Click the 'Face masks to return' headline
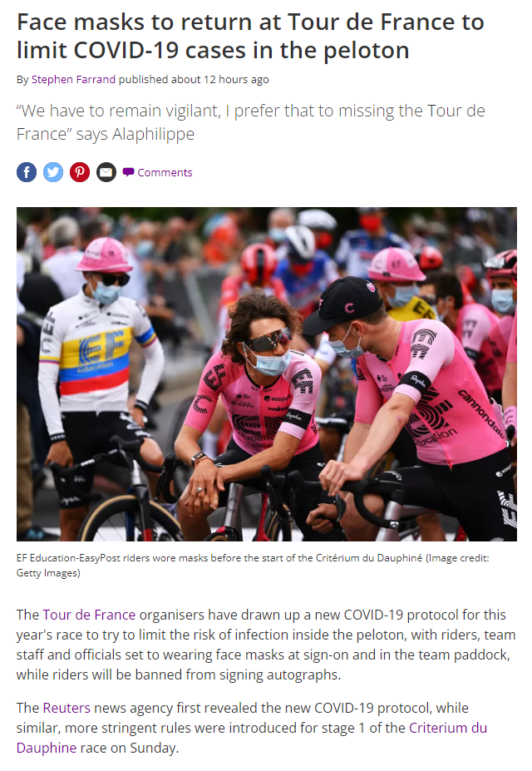This screenshot has height=771, width=532. [250, 36]
